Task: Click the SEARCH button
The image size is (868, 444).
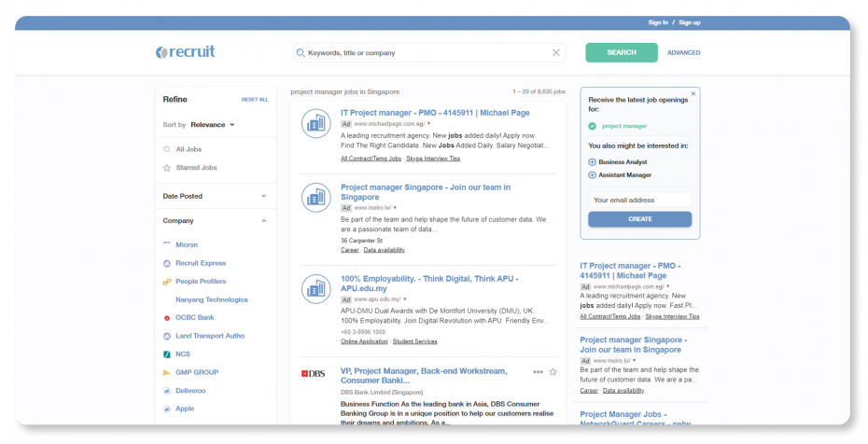Action: [x=622, y=52]
